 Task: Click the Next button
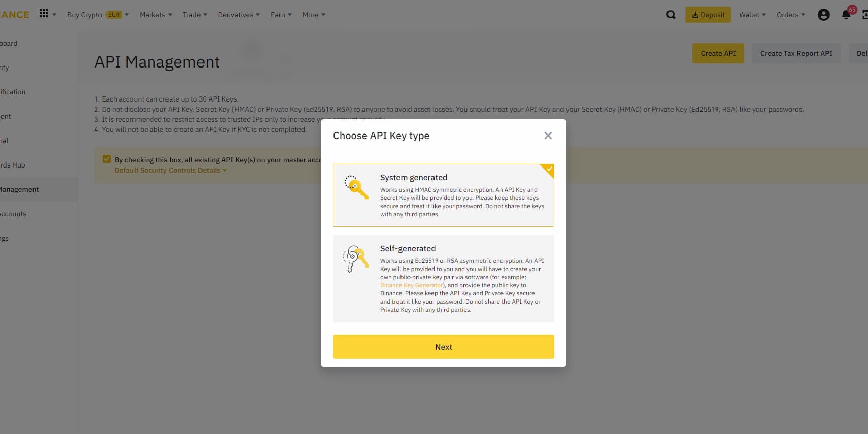click(x=443, y=347)
